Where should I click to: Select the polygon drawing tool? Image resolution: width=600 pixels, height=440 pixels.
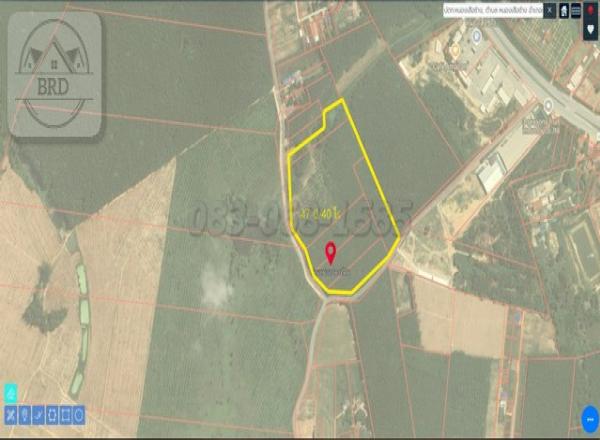point(52,413)
